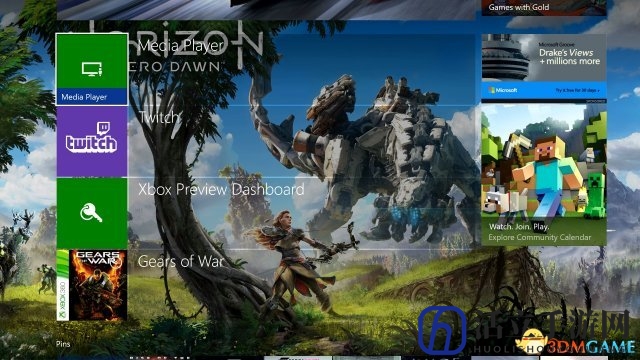Viewport: 640px width, 360px height.
Task: Select the "Xbox Preview Dashboard" title row
Action: [302, 213]
